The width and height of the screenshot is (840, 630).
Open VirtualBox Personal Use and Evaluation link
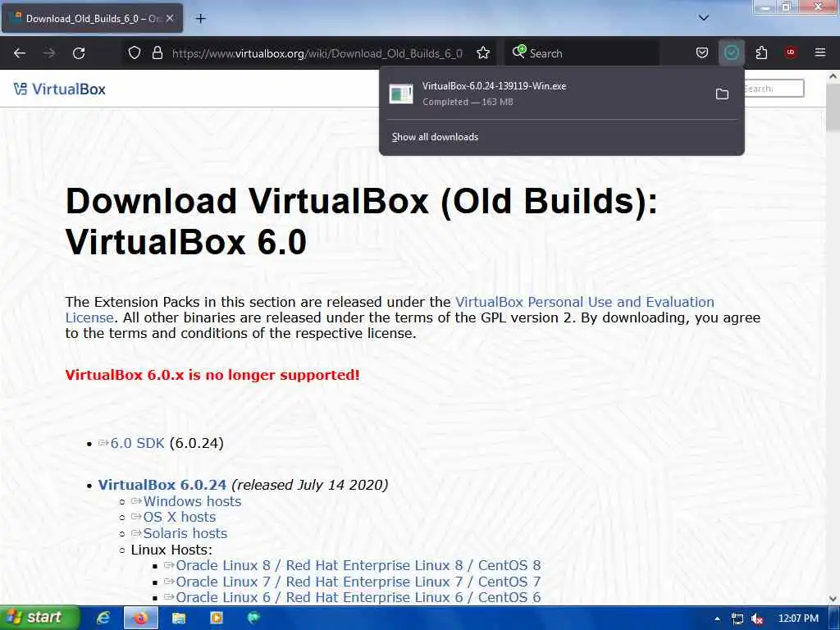pos(584,302)
